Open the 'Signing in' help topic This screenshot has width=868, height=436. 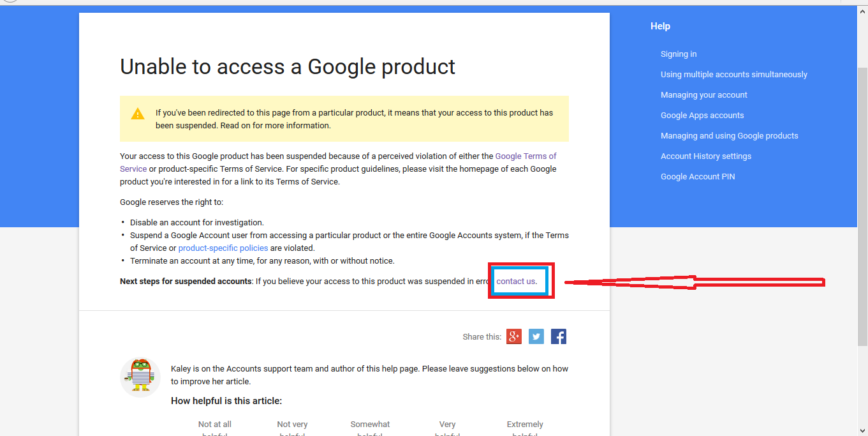[x=678, y=54]
